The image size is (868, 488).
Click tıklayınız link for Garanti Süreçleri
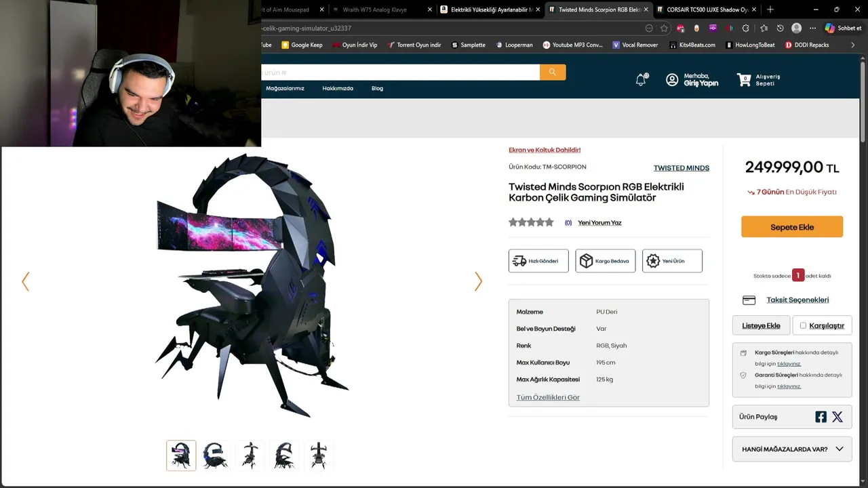pyautogui.click(x=789, y=386)
